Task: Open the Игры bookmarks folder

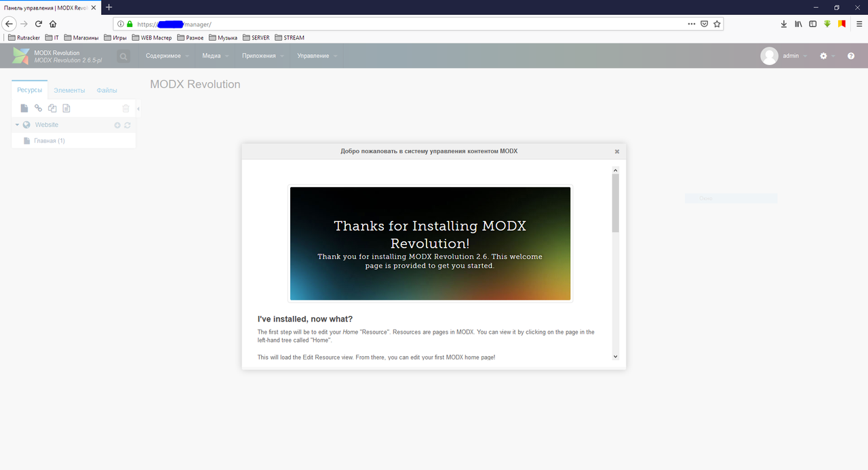Action: coord(115,38)
